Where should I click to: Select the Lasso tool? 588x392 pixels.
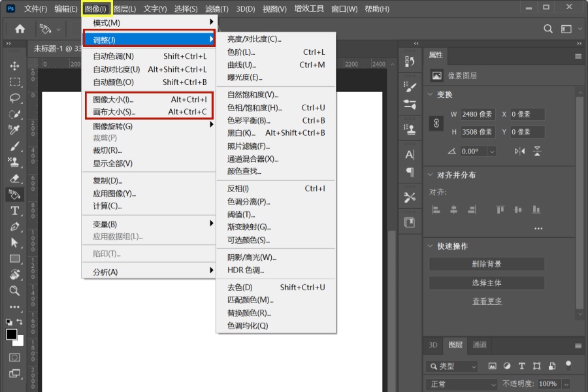tap(14, 98)
